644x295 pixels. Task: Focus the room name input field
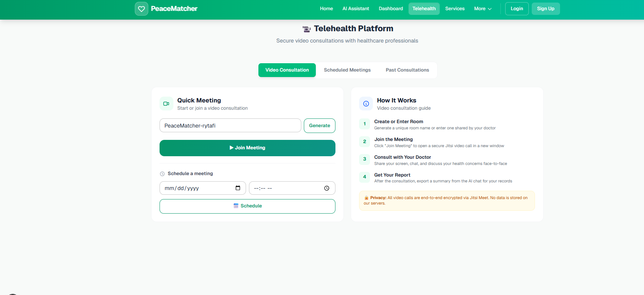pos(230,126)
